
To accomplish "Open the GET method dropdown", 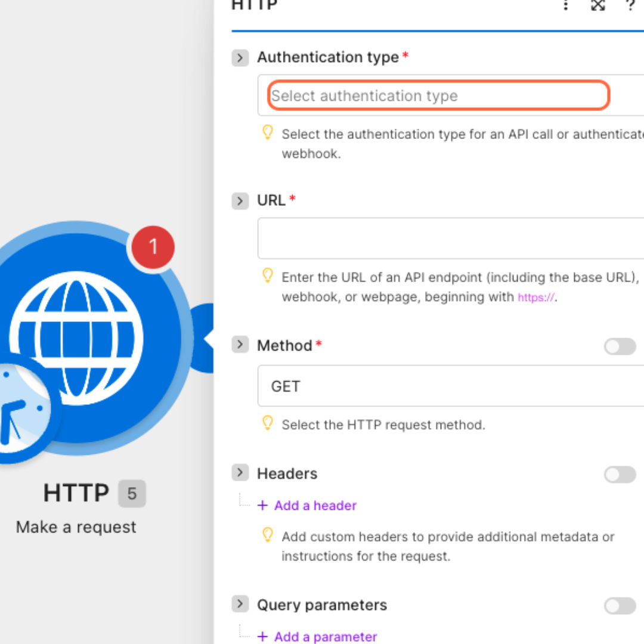I will tap(451, 386).
